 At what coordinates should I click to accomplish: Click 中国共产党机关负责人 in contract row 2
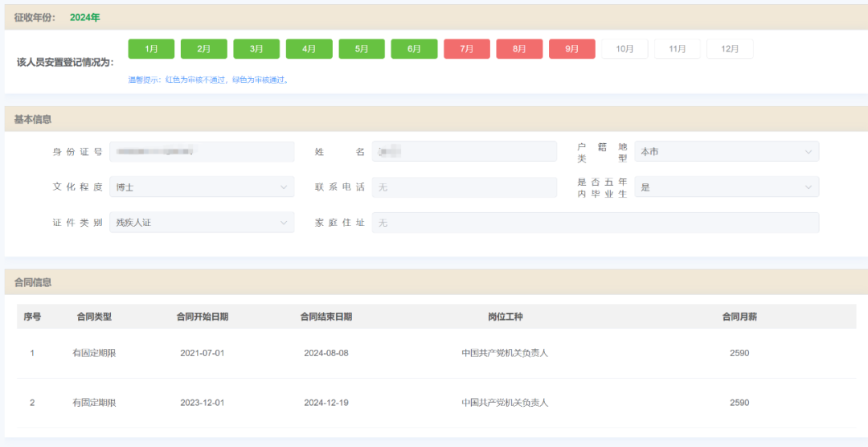[505, 403]
